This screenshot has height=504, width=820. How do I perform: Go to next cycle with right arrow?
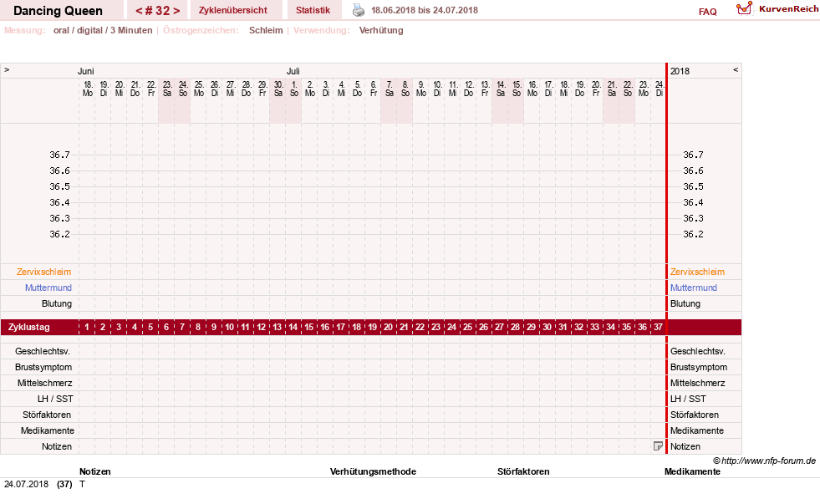coord(176,11)
